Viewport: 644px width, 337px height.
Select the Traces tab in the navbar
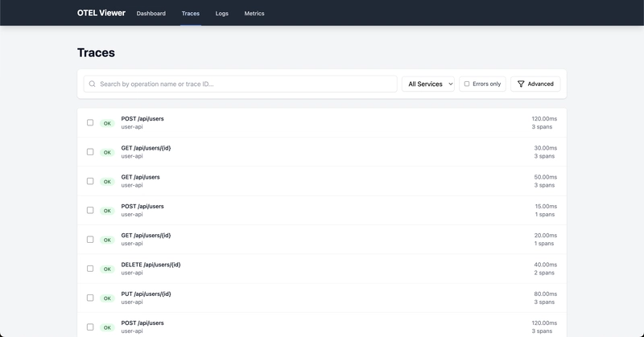click(191, 14)
